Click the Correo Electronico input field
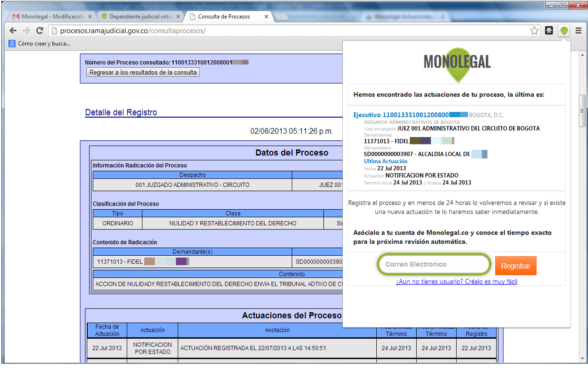Image resolution: width=588 pixels, height=368 pixels. point(434,264)
